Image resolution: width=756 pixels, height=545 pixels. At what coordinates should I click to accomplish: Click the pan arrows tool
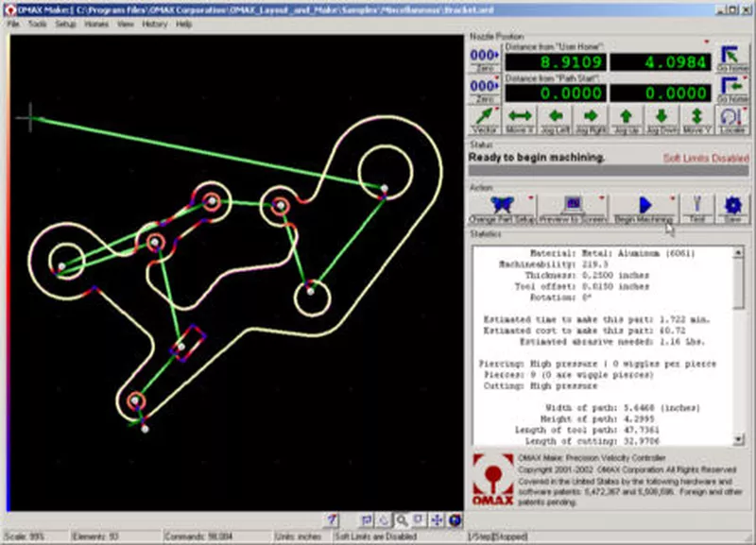(x=437, y=519)
